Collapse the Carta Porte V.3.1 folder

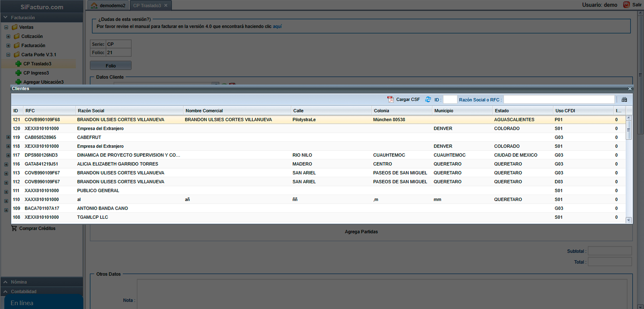coord(8,55)
